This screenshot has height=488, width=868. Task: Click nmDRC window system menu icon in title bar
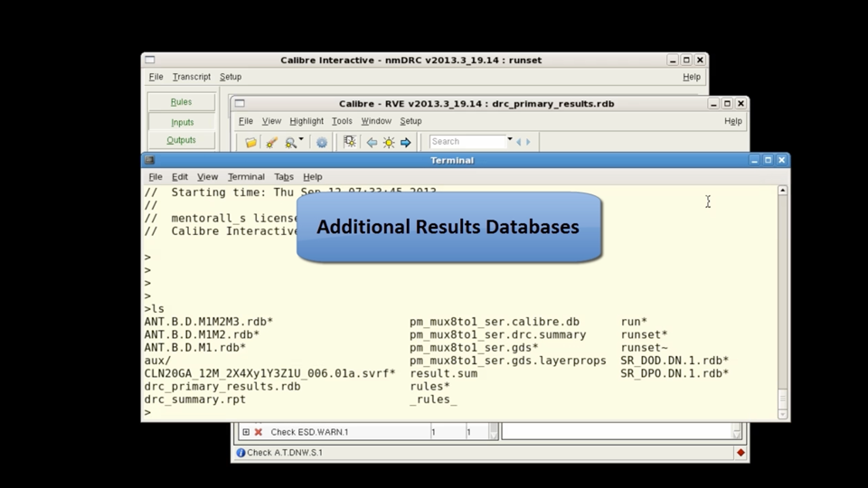(150, 60)
